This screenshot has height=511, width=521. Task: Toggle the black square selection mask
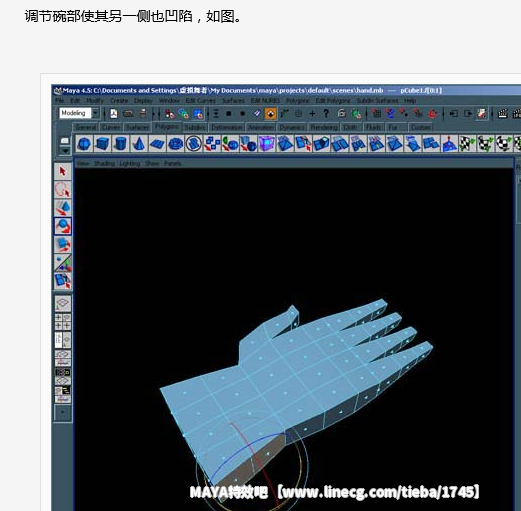229,114
